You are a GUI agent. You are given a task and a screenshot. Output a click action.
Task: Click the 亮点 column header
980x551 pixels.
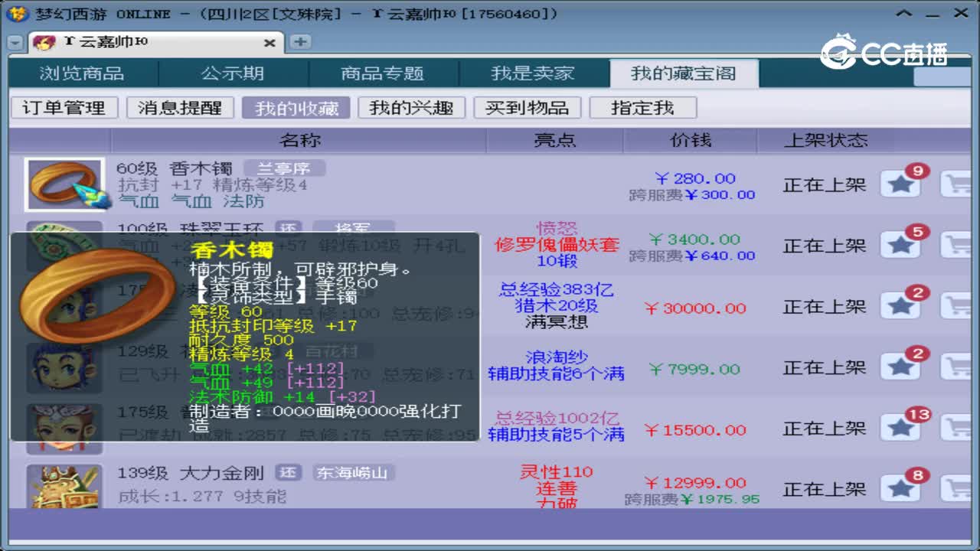pyautogui.click(x=555, y=140)
